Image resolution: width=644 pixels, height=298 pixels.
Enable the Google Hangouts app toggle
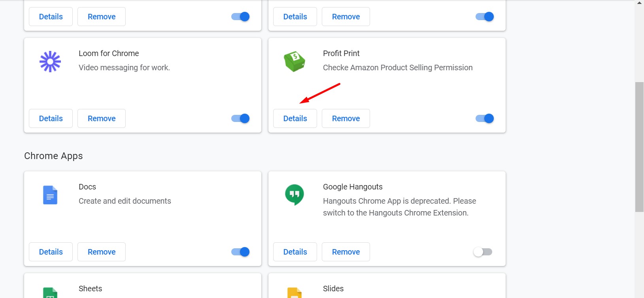[x=483, y=252]
